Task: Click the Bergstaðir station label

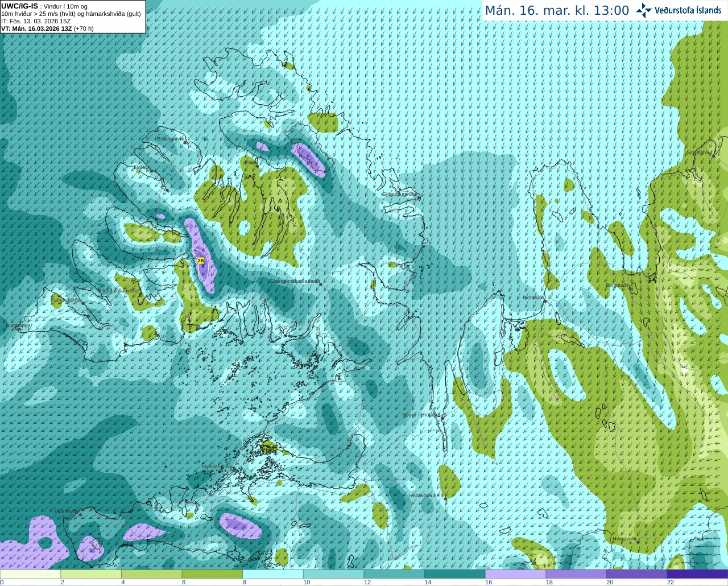Action: tap(618, 285)
